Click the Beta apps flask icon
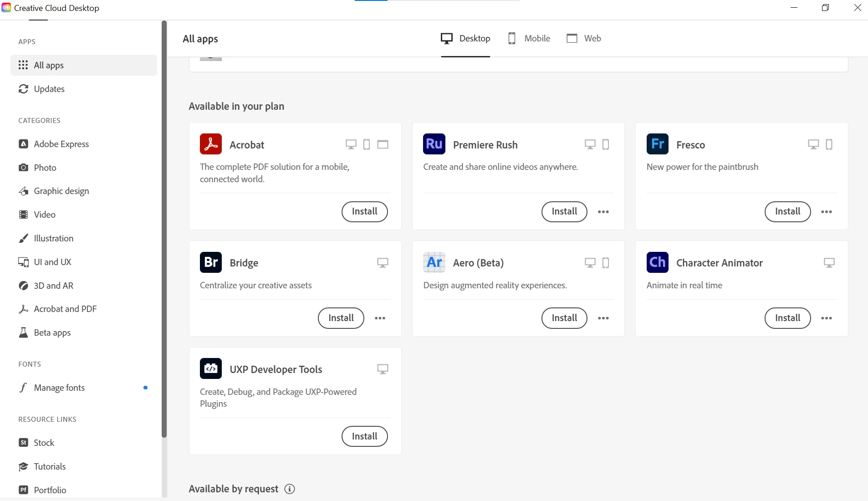Image resolution: width=868 pixels, height=501 pixels. point(23,332)
